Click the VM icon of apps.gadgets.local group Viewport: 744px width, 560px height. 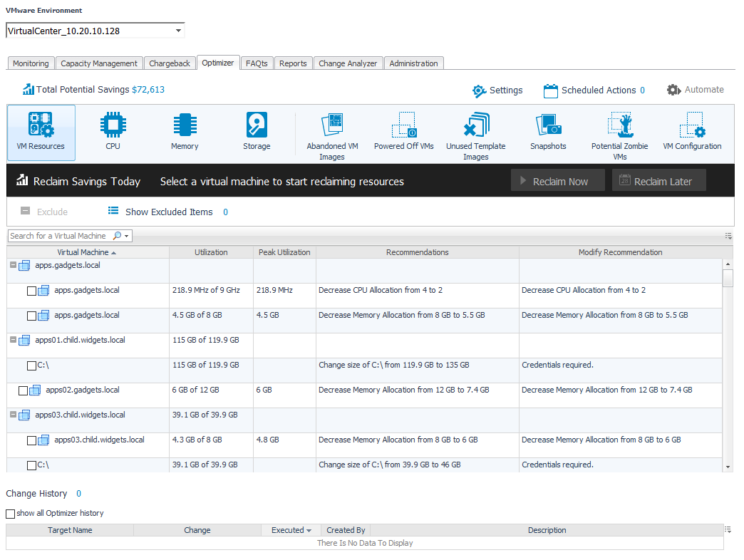tap(24, 266)
